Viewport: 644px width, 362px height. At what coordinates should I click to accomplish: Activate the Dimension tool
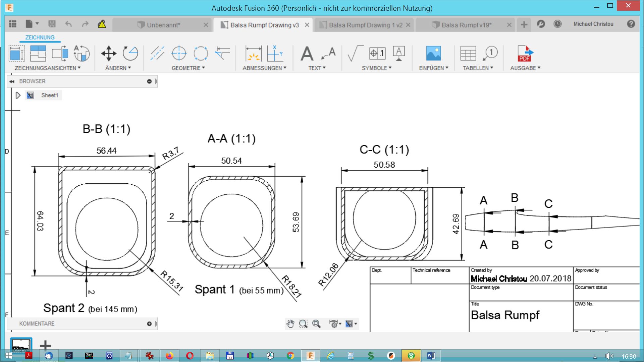[254, 53]
